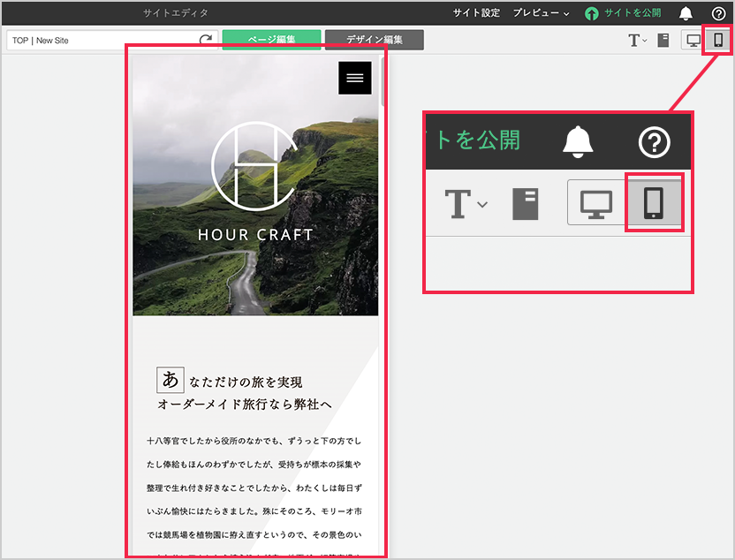Image resolution: width=735 pixels, height=560 pixels.
Task: Click the notification bell in the top bar
Action: (686, 13)
